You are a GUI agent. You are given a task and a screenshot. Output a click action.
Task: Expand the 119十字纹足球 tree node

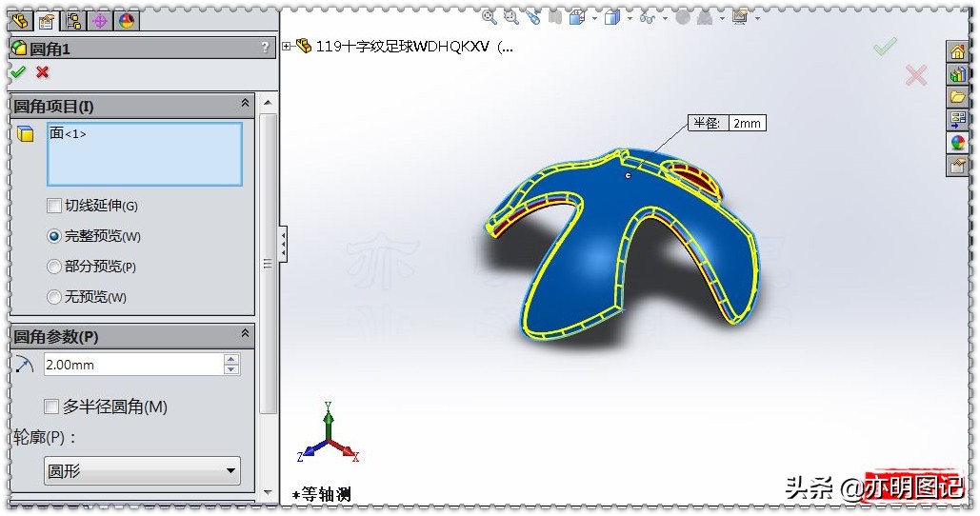pyautogui.click(x=287, y=46)
